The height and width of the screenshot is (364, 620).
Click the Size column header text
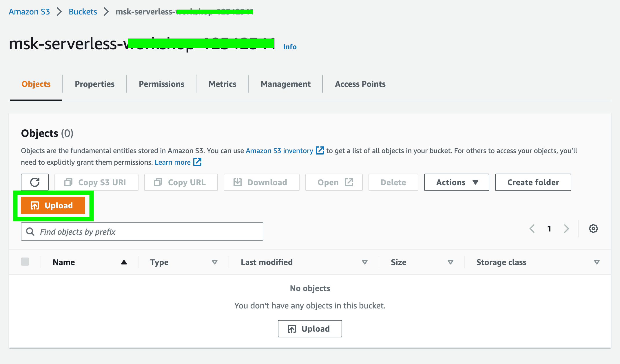tap(398, 262)
